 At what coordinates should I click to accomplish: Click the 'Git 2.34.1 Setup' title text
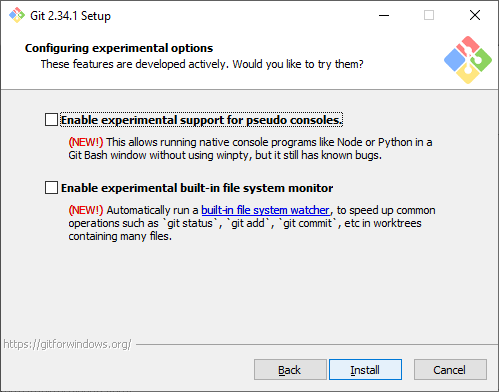pyautogui.click(x=70, y=16)
